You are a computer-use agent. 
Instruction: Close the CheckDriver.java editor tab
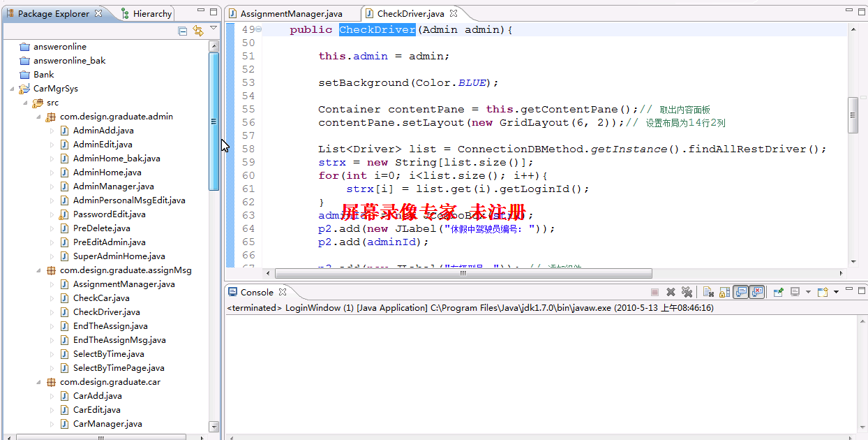click(454, 13)
